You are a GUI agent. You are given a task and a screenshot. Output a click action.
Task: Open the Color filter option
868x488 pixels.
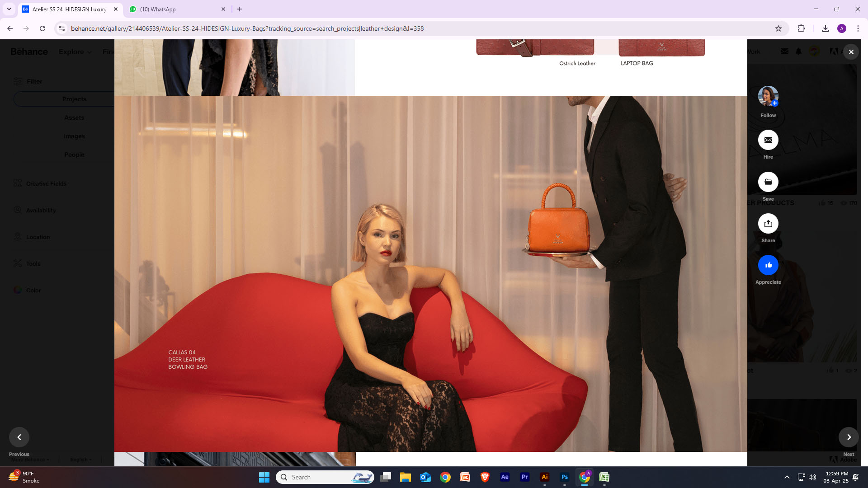33,290
